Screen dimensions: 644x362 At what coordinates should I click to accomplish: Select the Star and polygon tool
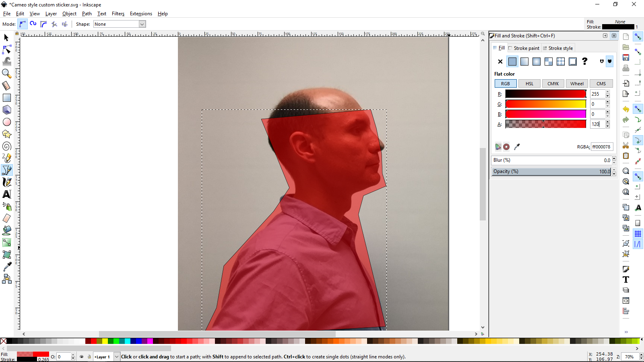(6, 134)
